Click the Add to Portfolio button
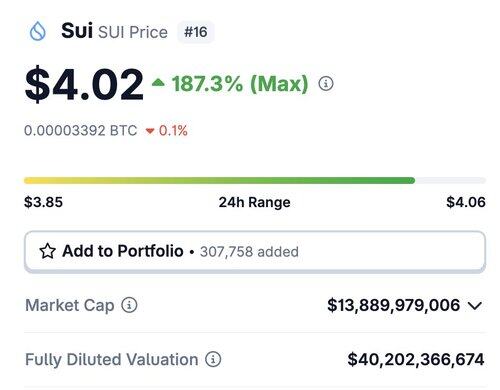This screenshot has width=500, height=390. point(255,251)
